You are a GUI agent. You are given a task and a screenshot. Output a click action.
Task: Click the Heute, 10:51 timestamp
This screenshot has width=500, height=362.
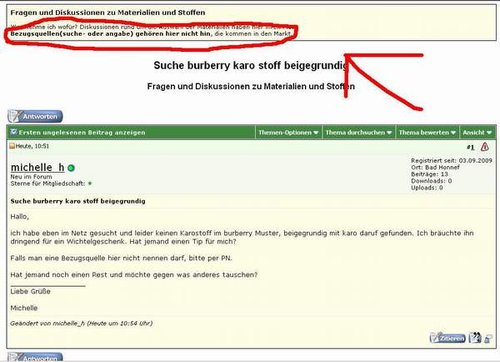(x=32, y=146)
